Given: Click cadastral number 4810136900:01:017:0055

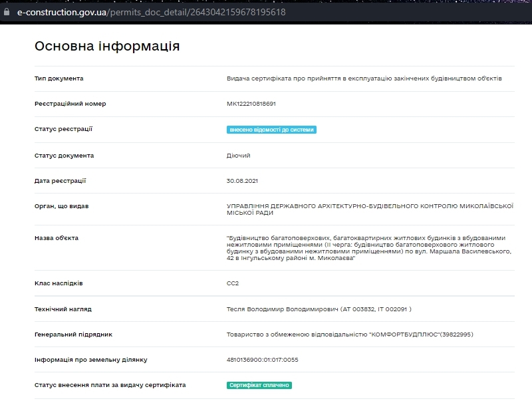Looking at the screenshot, I should 262,360.
